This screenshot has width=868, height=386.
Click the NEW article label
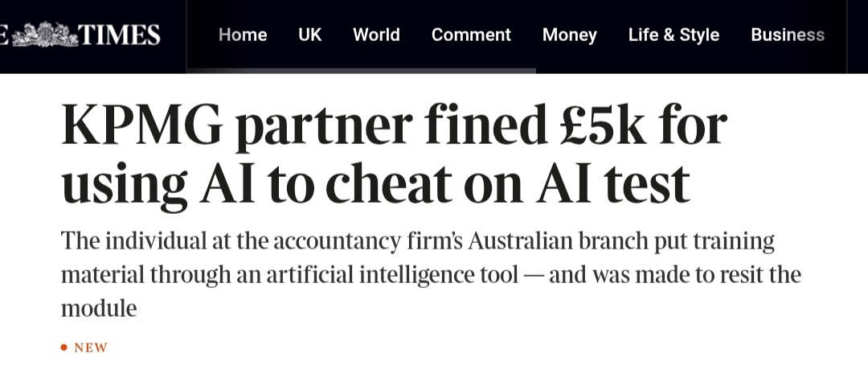point(91,348)
